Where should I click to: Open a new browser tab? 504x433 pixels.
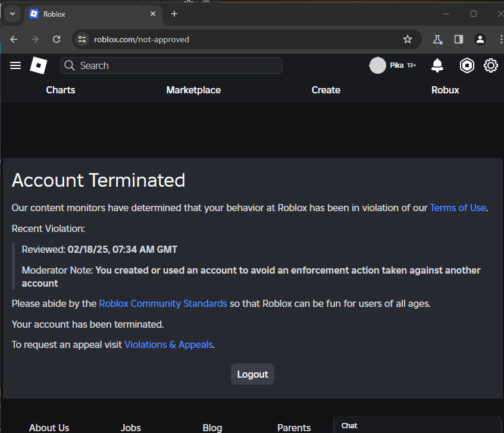point(174,14)
